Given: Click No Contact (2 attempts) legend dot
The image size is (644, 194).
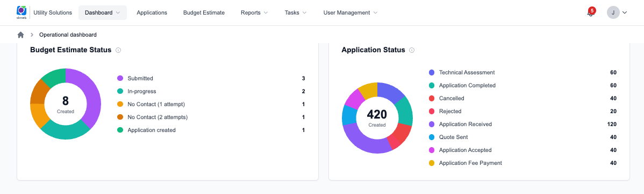Looking at the screenshot, I should click(x=120, y=117).
